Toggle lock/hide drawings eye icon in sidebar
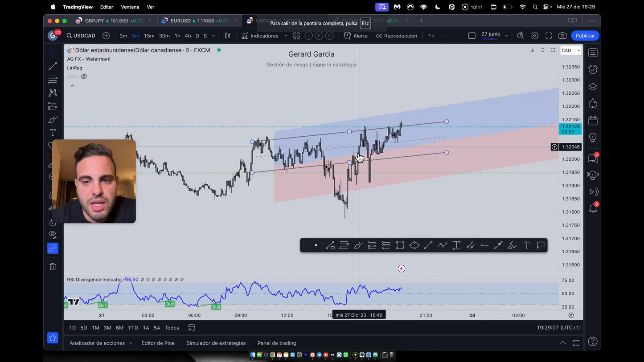644x362 pixels. coord(53,235)
